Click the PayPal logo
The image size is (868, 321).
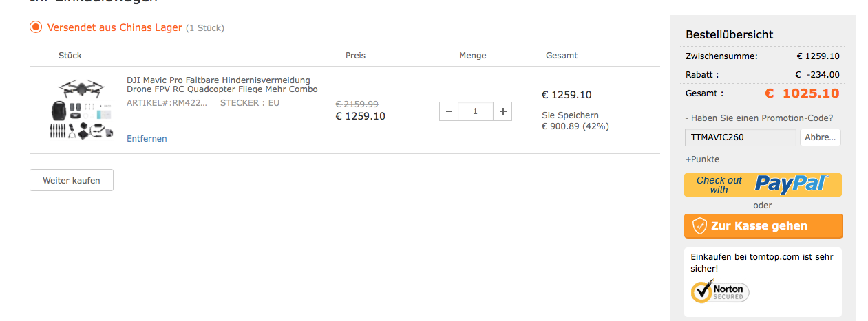point(792,184)
